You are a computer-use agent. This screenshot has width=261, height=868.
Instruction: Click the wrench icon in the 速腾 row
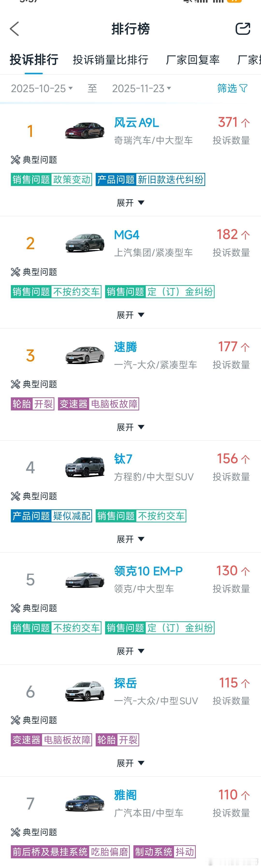(x=15, y=384)
